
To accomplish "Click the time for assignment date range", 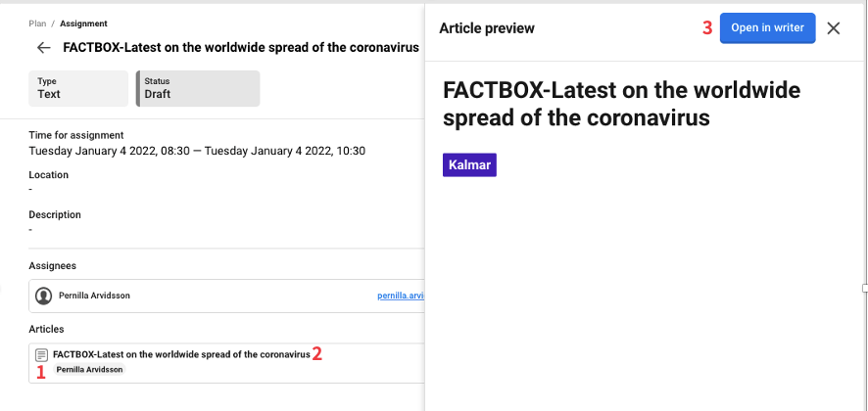I will (x=197, y=151).
